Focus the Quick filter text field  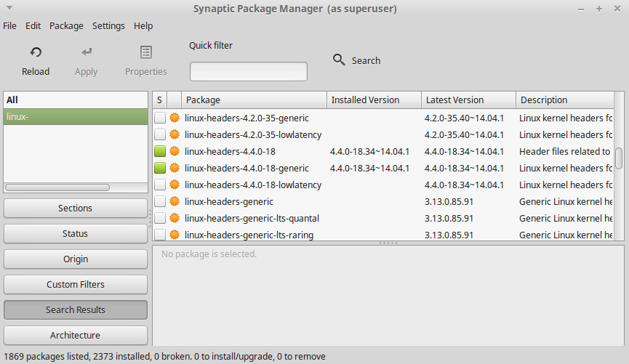coord(248,72)
